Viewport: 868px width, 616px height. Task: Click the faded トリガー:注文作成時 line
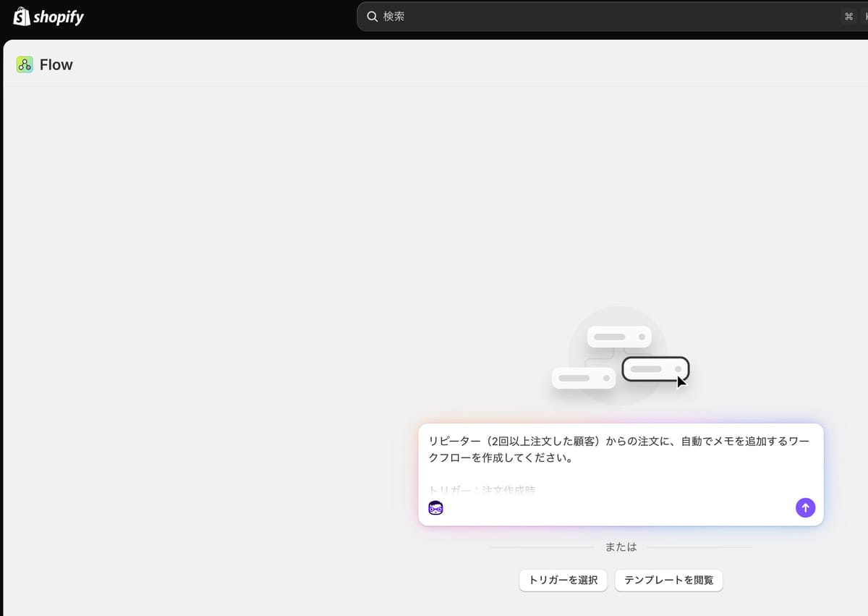(482, 490)
